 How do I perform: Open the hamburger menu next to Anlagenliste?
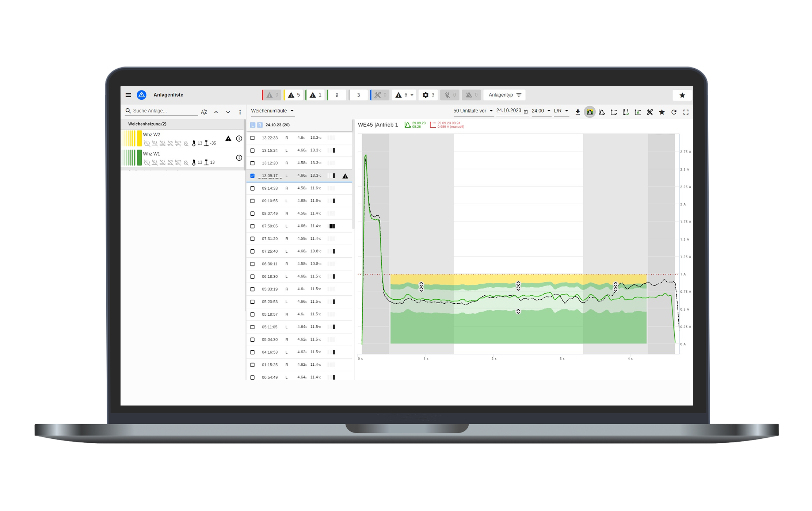click(128, 95)
